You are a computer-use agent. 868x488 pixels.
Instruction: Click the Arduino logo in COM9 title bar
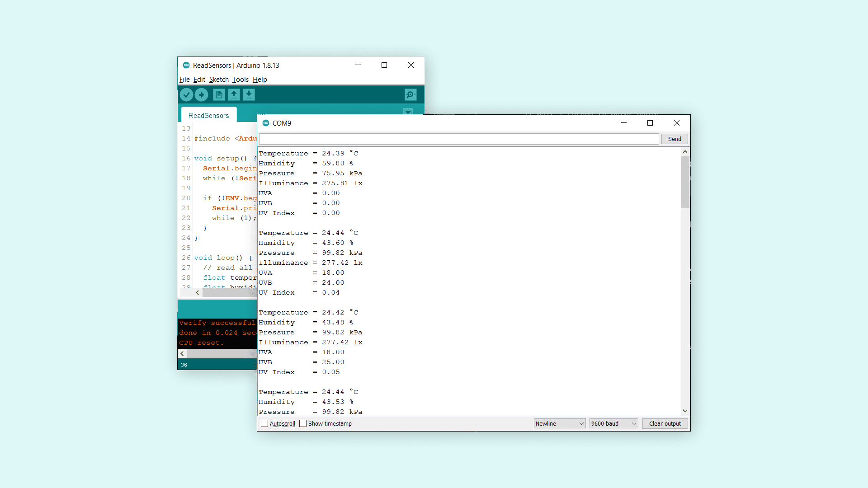266,123
